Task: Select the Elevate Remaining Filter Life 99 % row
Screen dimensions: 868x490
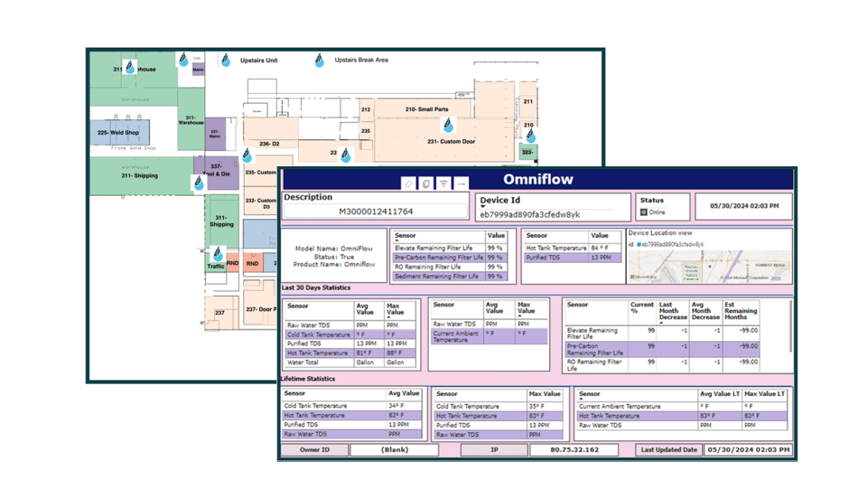Action: tap(450, 249)
